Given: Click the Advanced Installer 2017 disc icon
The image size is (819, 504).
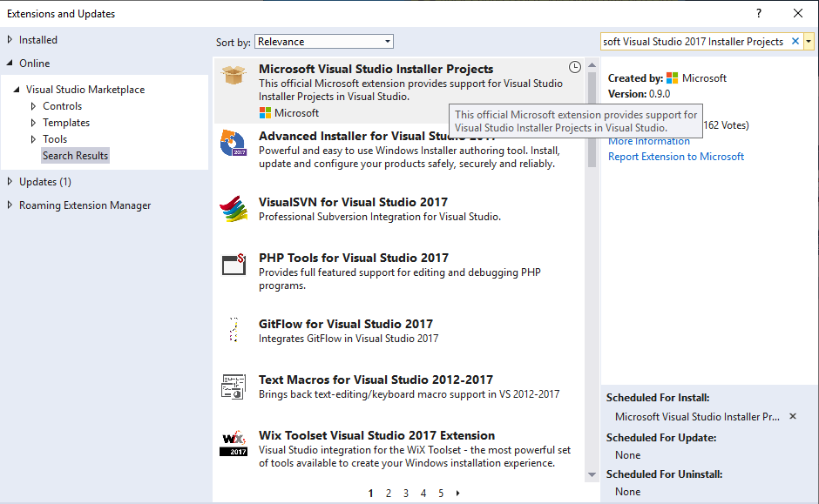Looking at the screenshot, I should [233, 143].
